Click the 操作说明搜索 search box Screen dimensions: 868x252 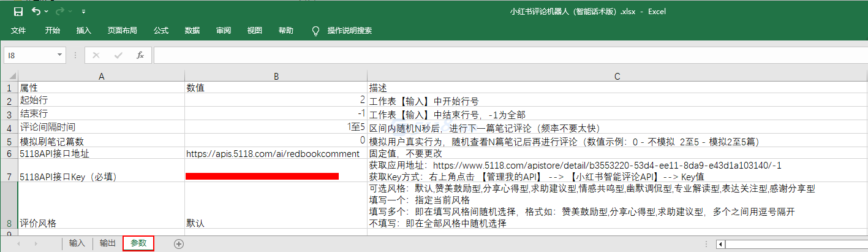349,31
